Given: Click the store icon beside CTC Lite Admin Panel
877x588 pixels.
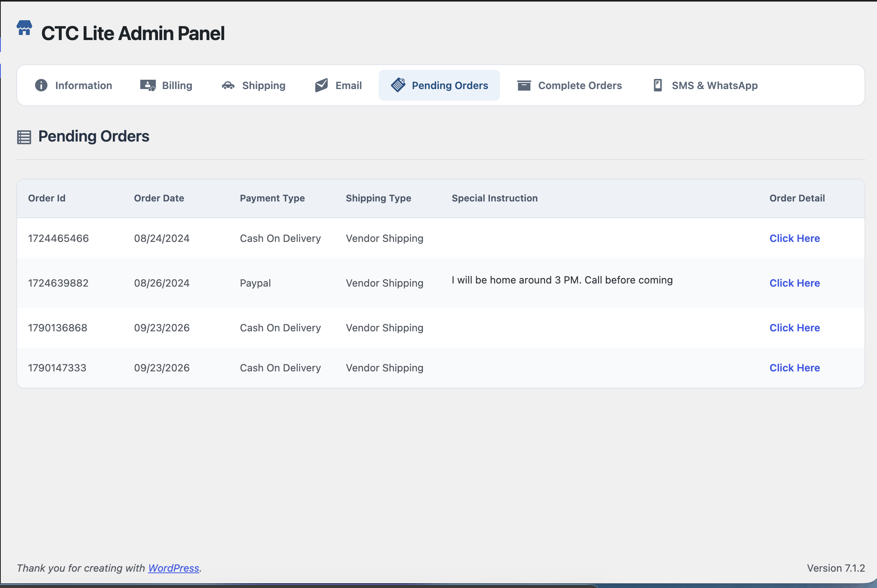Looking at the screenshot, I should click(x=24, y=28).
